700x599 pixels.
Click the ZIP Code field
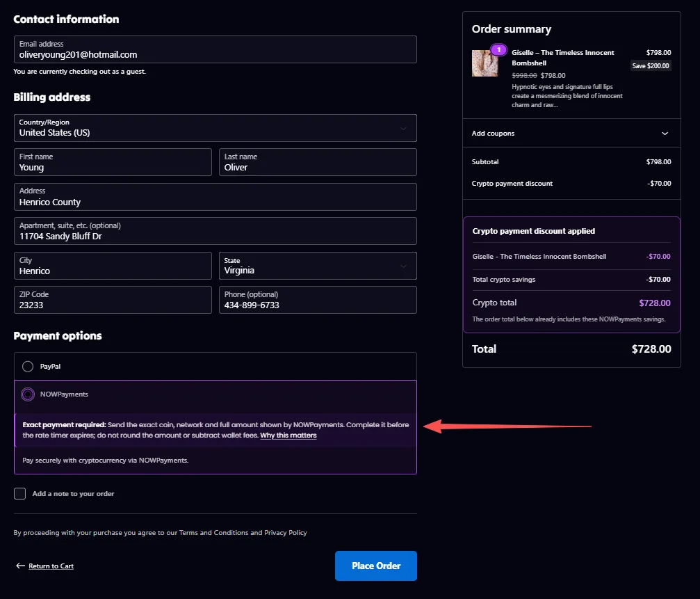coord(113,300)
